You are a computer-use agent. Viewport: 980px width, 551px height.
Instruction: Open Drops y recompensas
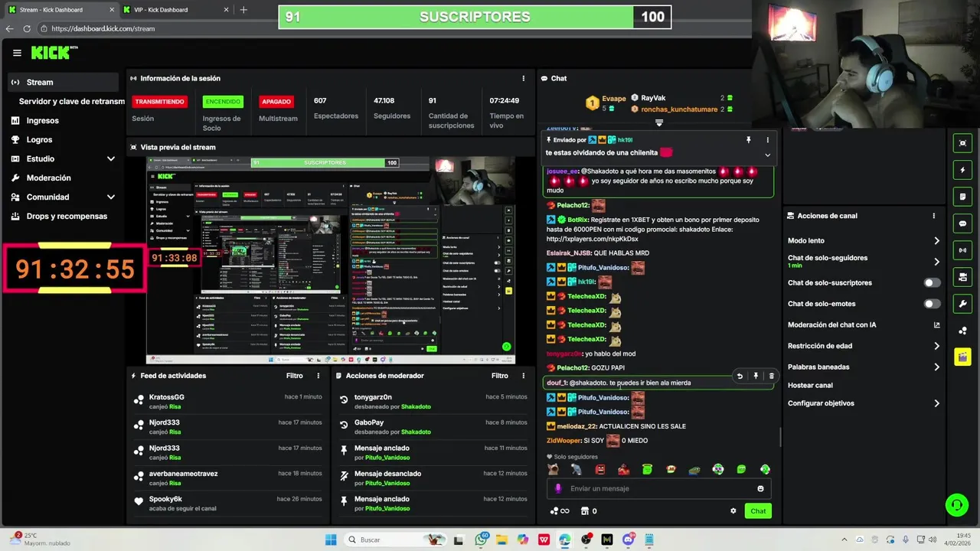pos(67,216)
